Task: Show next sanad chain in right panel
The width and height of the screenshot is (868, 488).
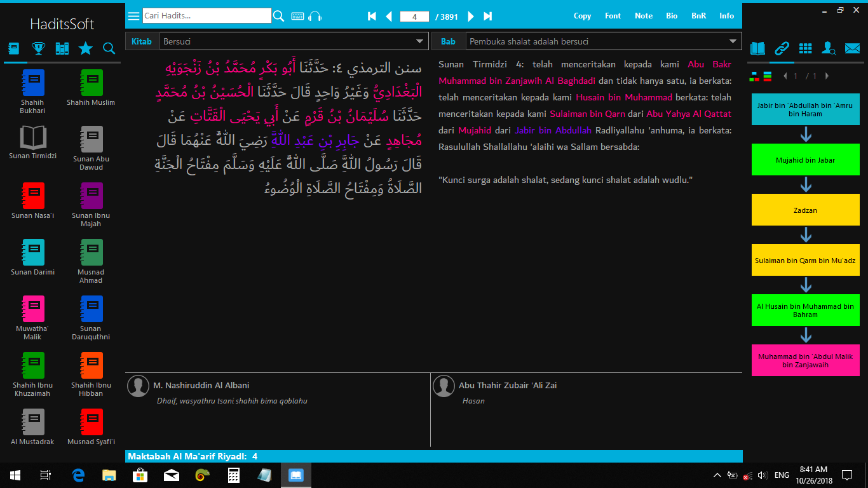Action: (827, 76)
